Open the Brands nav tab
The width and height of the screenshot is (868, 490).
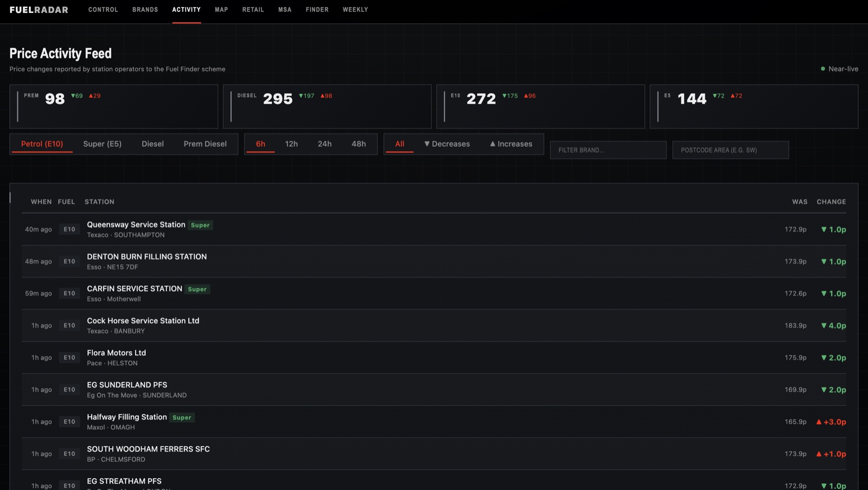click(145, 10)
